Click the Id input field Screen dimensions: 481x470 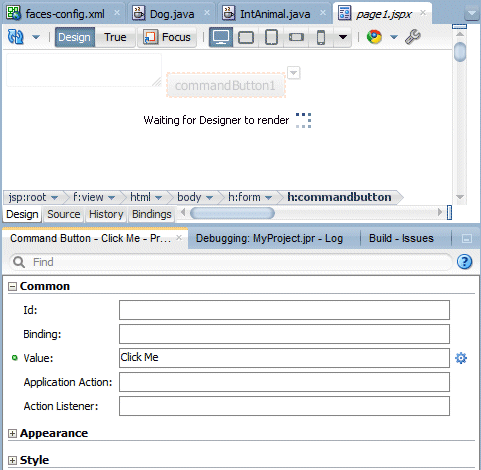[284, 310]
